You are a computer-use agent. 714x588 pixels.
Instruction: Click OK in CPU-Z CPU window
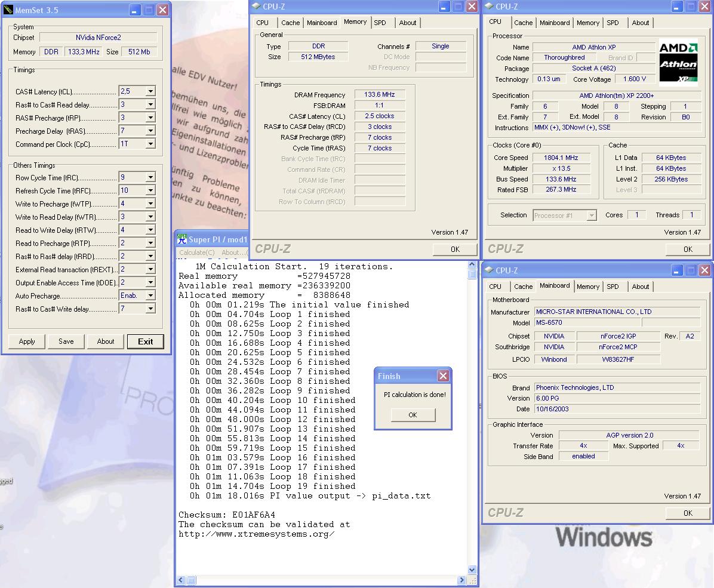688,249
